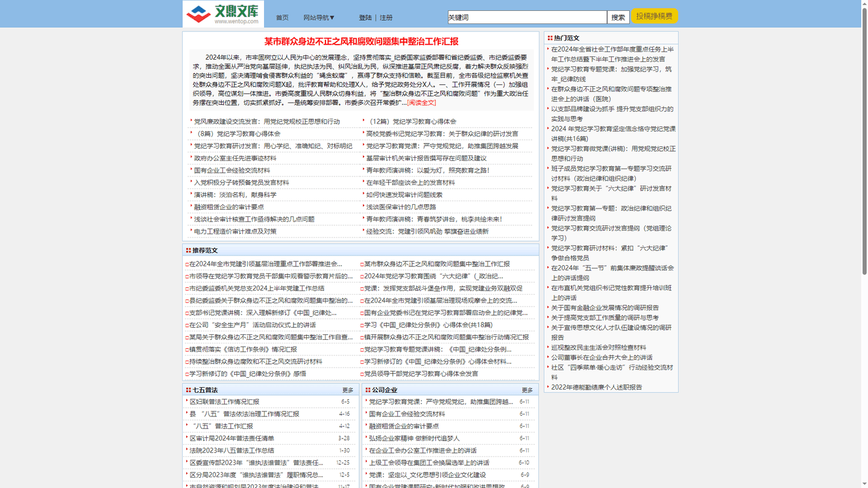
Task: Open 巡视整改民主生活会对照检查材料 link
Action: coord(598,348)
